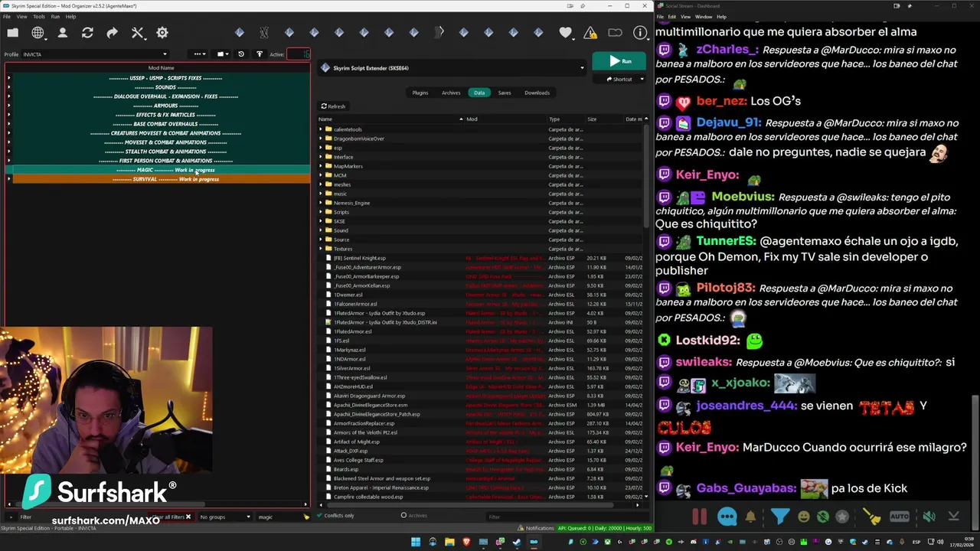The width and height of the screenshot is (980, 551).
Task: Click the green Run button
Action: click(x=620, y=61)
